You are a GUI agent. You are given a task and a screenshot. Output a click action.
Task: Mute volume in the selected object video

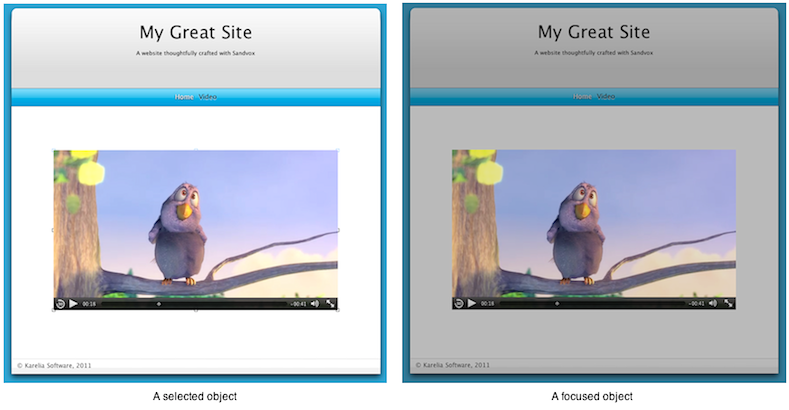point(315,303)
